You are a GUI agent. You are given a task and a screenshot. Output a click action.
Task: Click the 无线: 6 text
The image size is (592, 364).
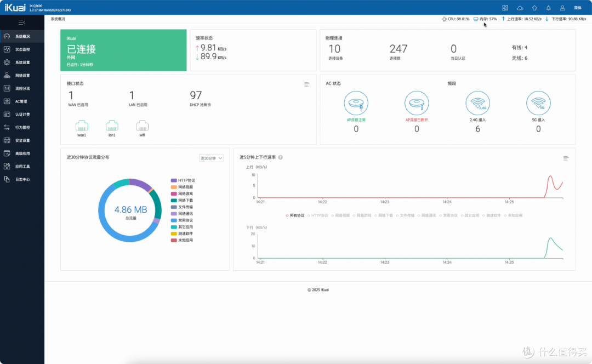coord(520,58)
